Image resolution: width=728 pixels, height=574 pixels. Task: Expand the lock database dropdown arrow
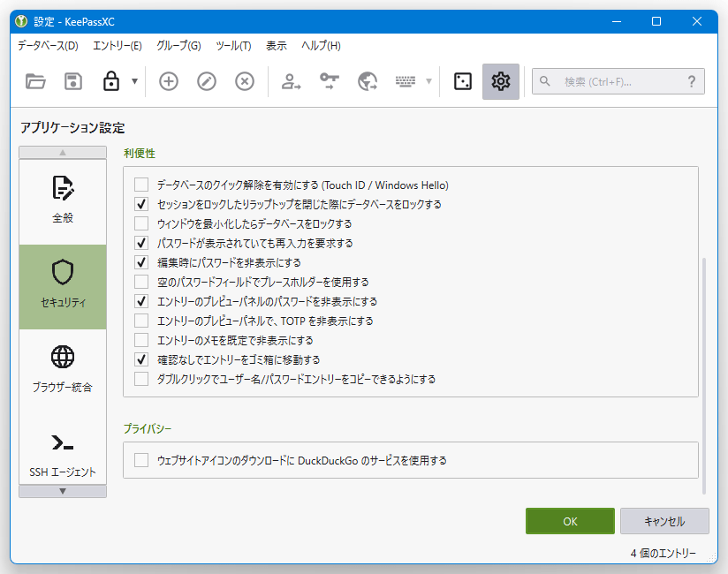click(x=134, y=81)
